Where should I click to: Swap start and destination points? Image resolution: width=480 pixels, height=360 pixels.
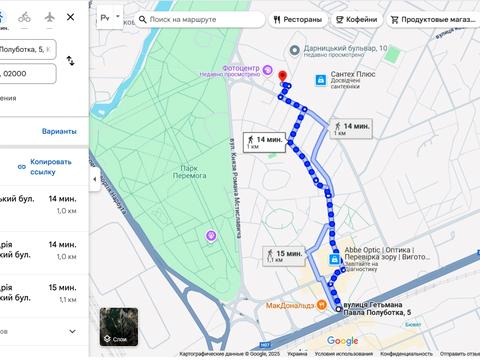pos(71,61)
